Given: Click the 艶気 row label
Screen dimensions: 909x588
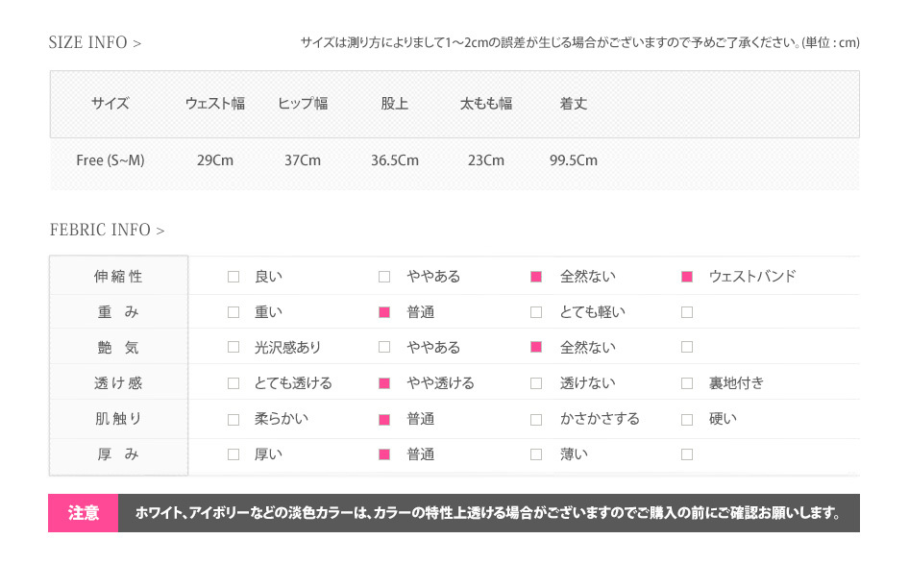Looking at the screenshot, I should click(x=118, y=348).
